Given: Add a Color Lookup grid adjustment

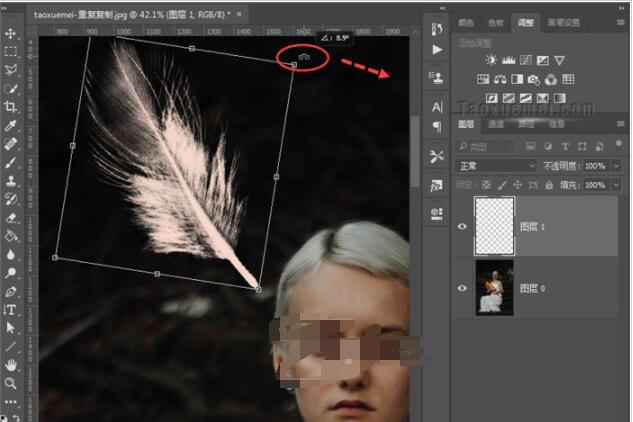Looking at the screenshot, I should [568, 79].
